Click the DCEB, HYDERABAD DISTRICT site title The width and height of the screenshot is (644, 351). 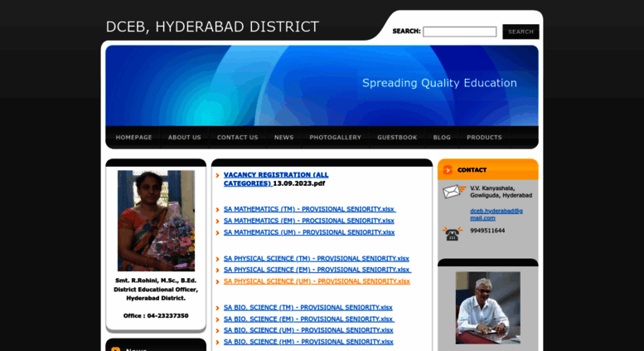click(x=212, y=27)
